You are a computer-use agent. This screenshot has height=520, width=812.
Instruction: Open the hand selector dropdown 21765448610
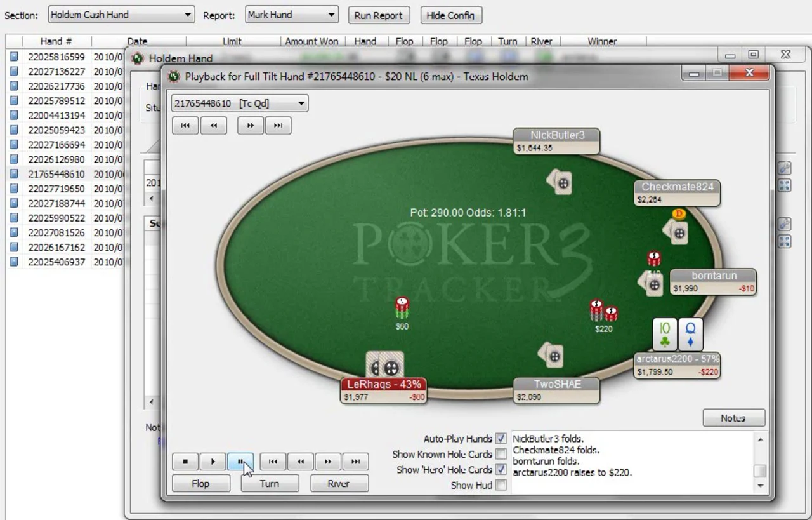click(x=240, y=103)
